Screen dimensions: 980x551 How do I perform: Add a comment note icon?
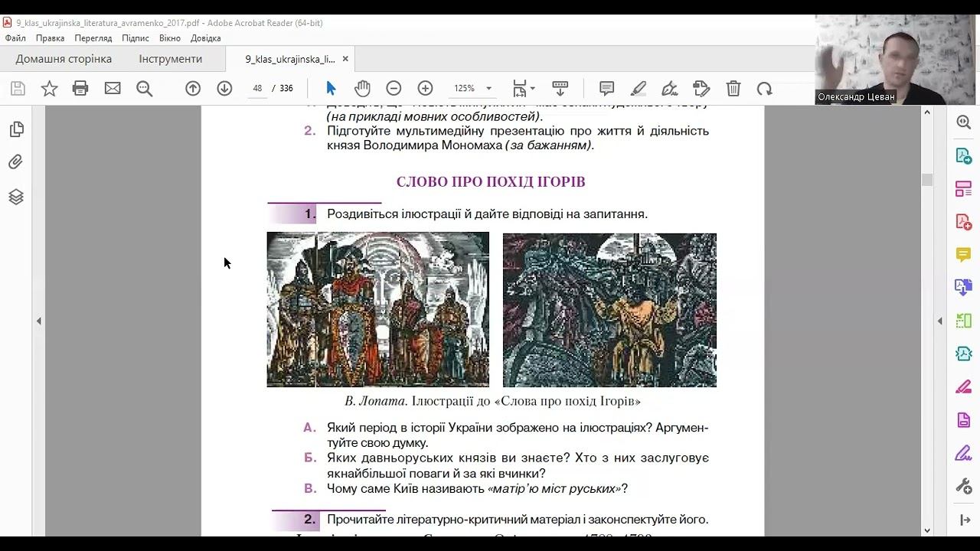(607, 88)
